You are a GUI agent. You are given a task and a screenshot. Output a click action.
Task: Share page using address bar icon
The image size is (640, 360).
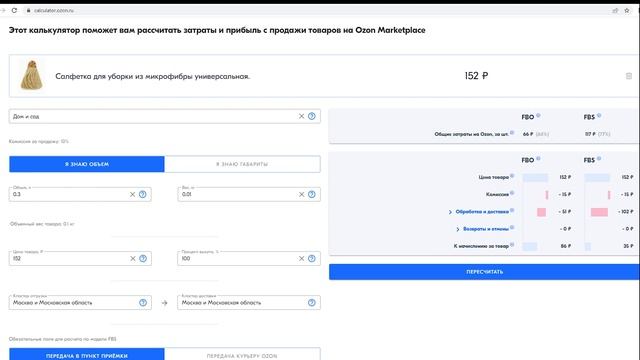coord(615,11)
